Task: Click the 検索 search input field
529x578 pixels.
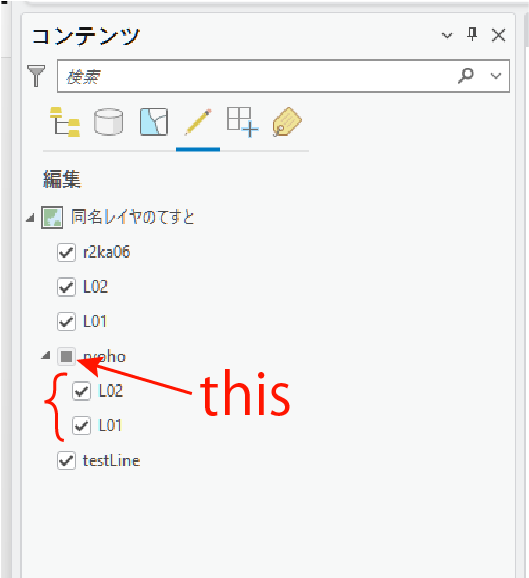Action: point(283,76)
